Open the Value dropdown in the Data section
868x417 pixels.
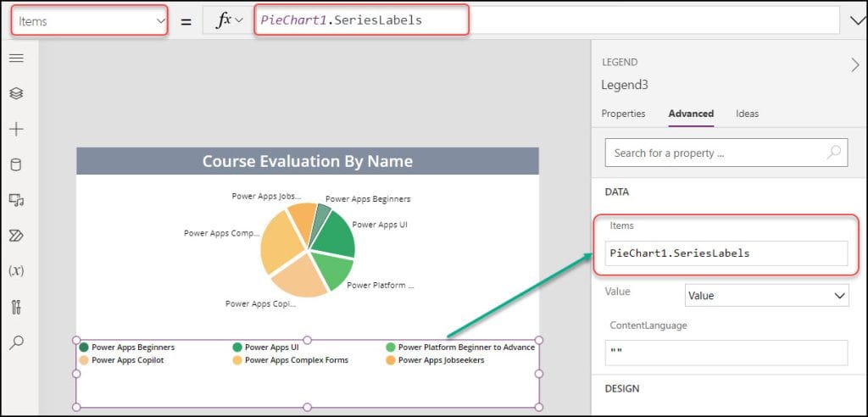[766, 296]
